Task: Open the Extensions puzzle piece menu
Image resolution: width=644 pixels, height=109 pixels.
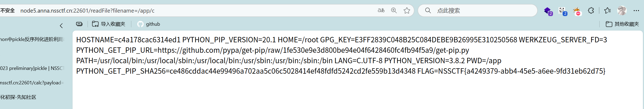Action: (591, 10)
